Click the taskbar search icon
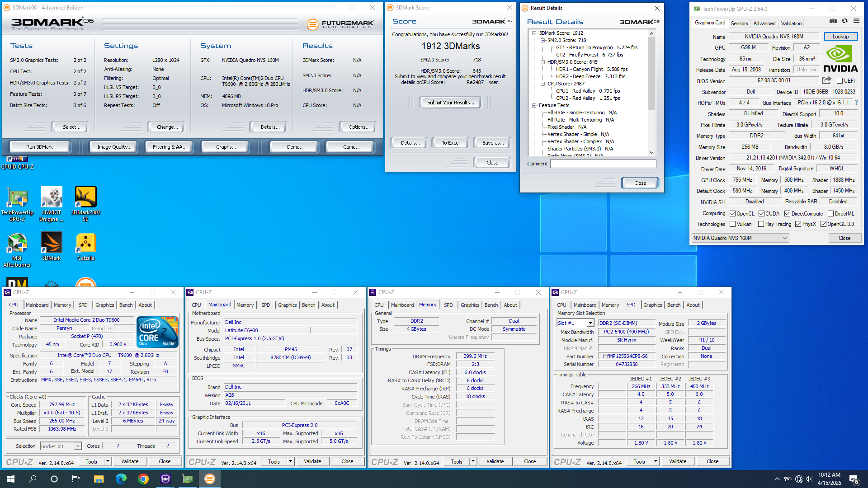Screen dimensions: 868x488 (33, 479)
